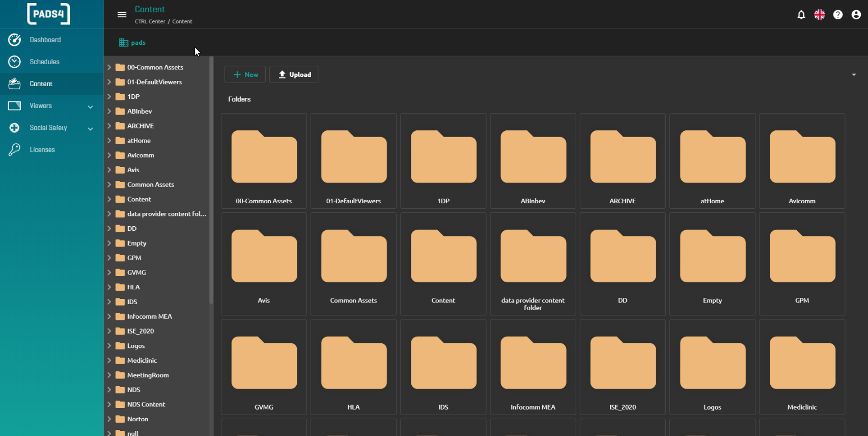Click the pads domain building icon
The height and width of the screenshot is (436, 868).
point(124,43)
